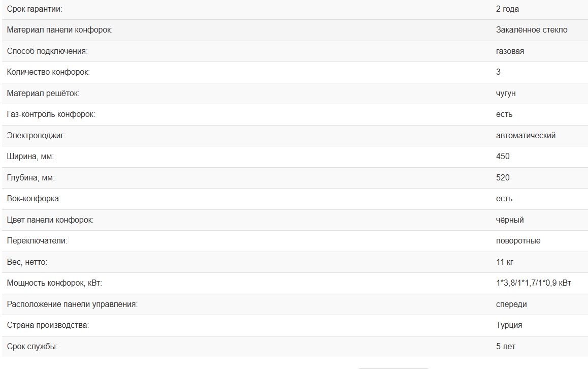Click the "Турция" country value
588x369 pixels.
click(x=509, y=325)
